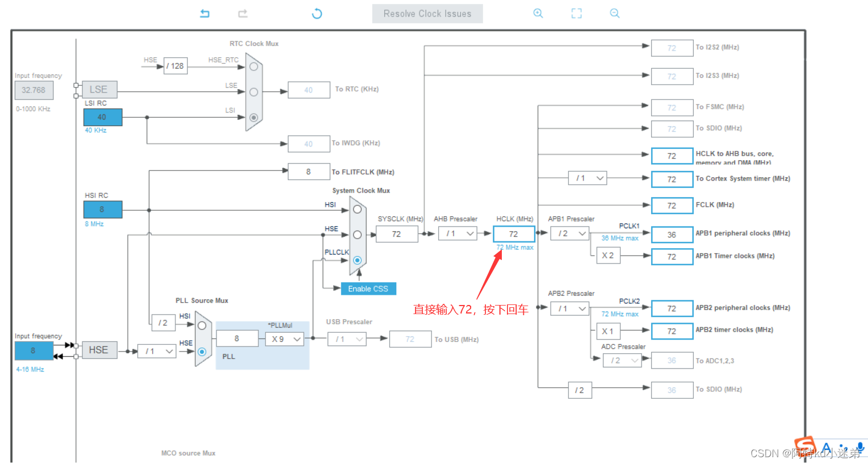Click the To ADC1,2,3 36 value box
This screenshot has width=868, height=464.
coord(672,361)
